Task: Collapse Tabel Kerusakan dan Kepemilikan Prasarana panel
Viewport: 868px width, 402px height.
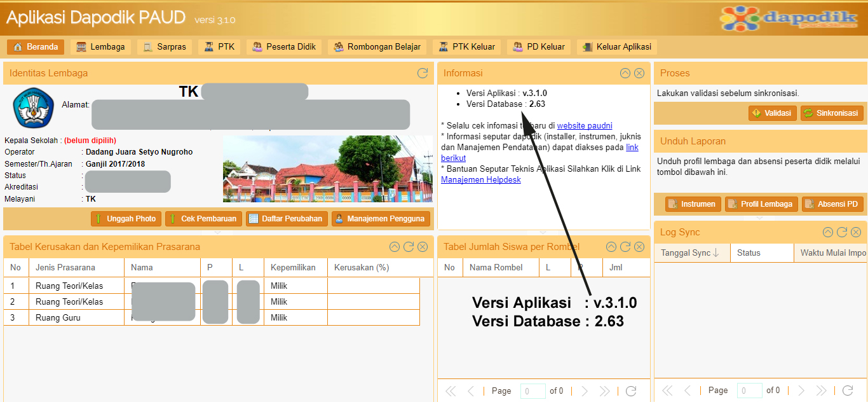Action: click(395, 247)
